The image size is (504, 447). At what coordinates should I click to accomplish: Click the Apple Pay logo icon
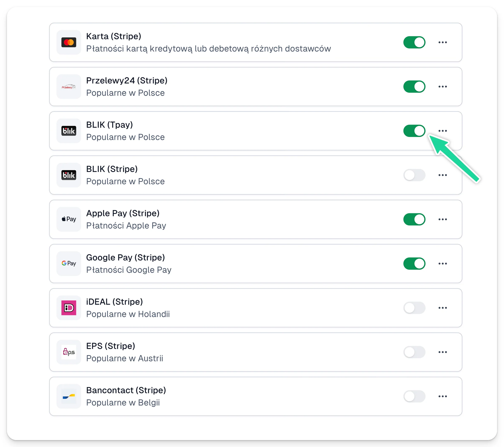click(x=69, y=219)
